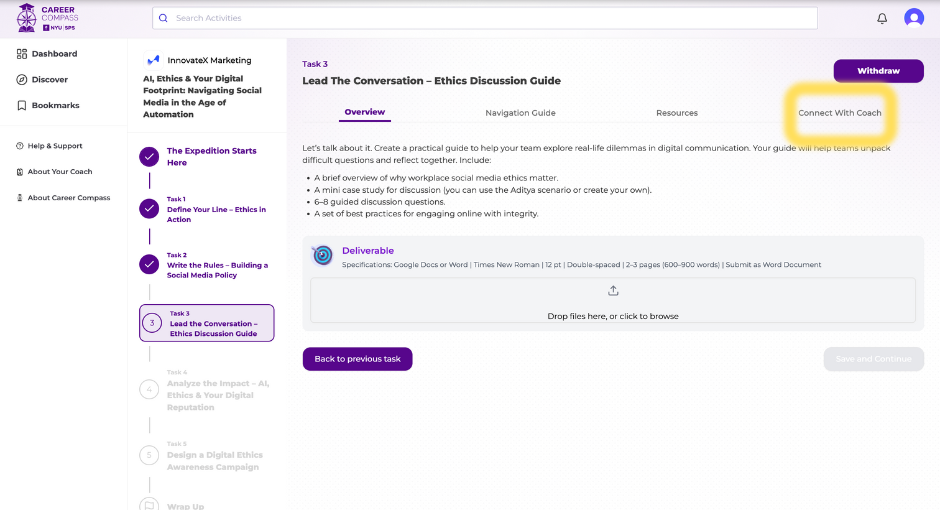This screenshot has width=940, height=510.
Task: Open Bookmarks in sidebar
Action: [x=54, y=106]
